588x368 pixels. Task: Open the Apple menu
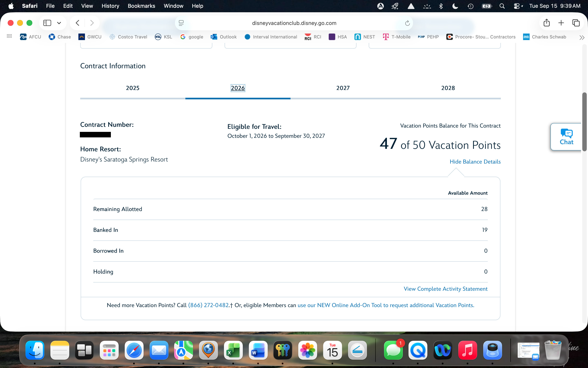pos(11,6)
